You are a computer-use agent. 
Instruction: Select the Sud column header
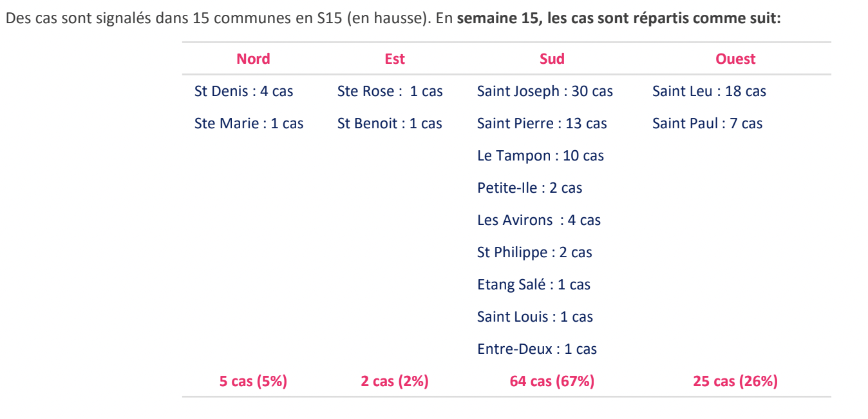tap(552, 59)
